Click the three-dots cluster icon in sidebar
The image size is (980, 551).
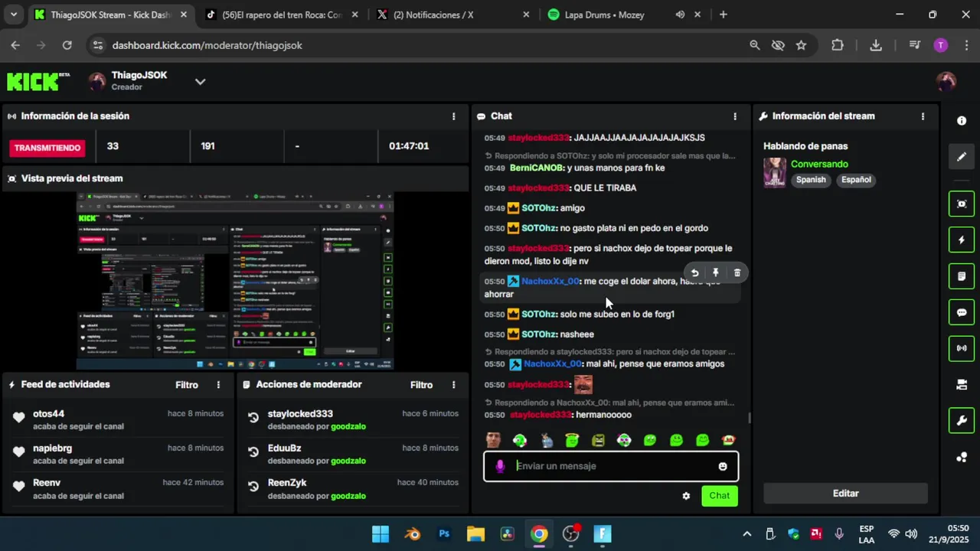point(962,458)
